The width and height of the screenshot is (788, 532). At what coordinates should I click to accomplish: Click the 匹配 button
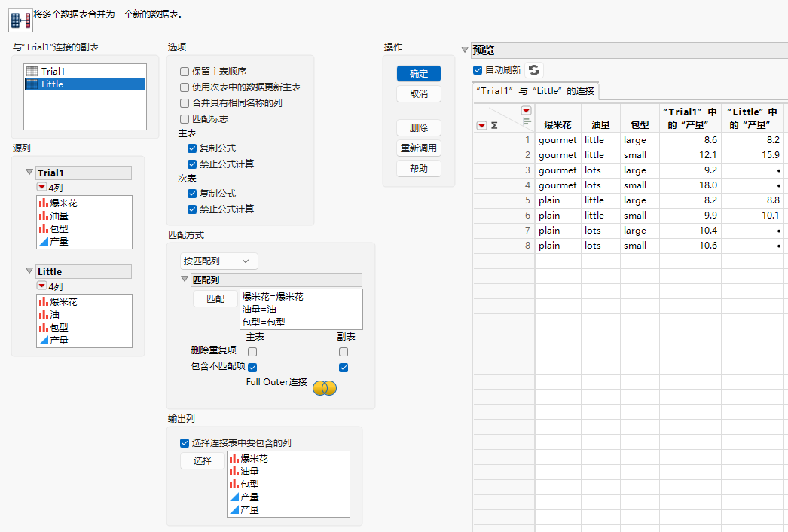215,298
